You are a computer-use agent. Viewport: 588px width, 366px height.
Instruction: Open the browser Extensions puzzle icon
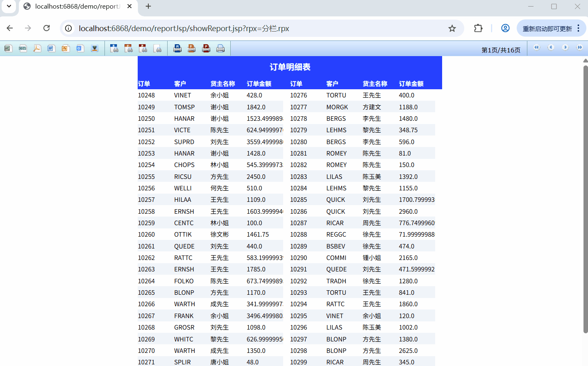click(478, 28)
